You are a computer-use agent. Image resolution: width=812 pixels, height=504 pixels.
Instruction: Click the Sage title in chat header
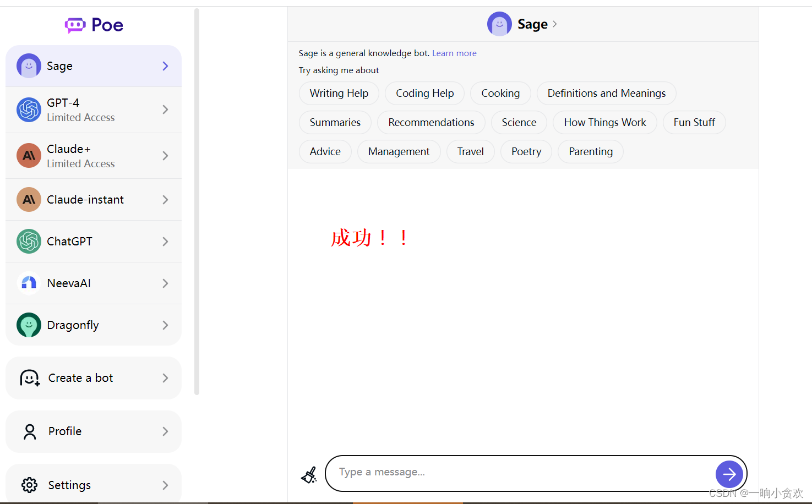point(532,24)
